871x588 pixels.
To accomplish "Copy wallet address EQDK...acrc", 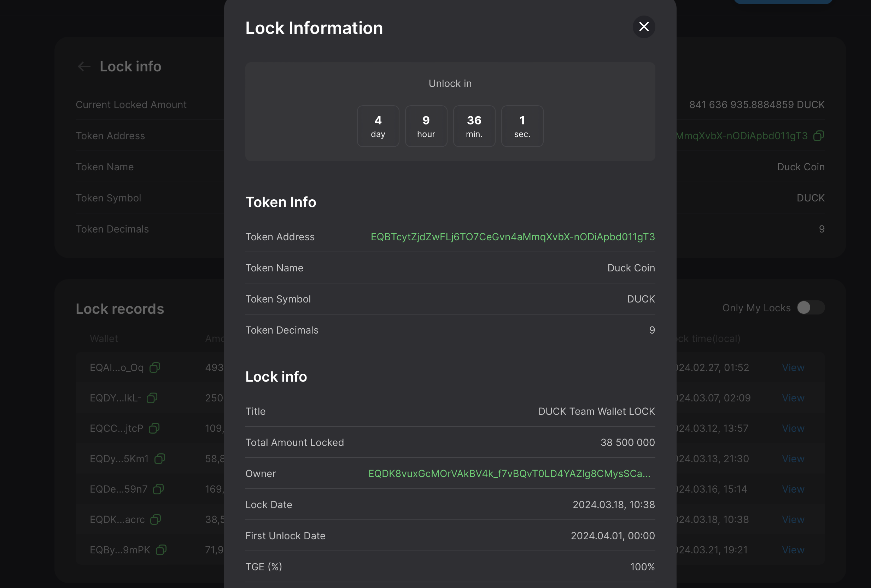I will point(155,519).
